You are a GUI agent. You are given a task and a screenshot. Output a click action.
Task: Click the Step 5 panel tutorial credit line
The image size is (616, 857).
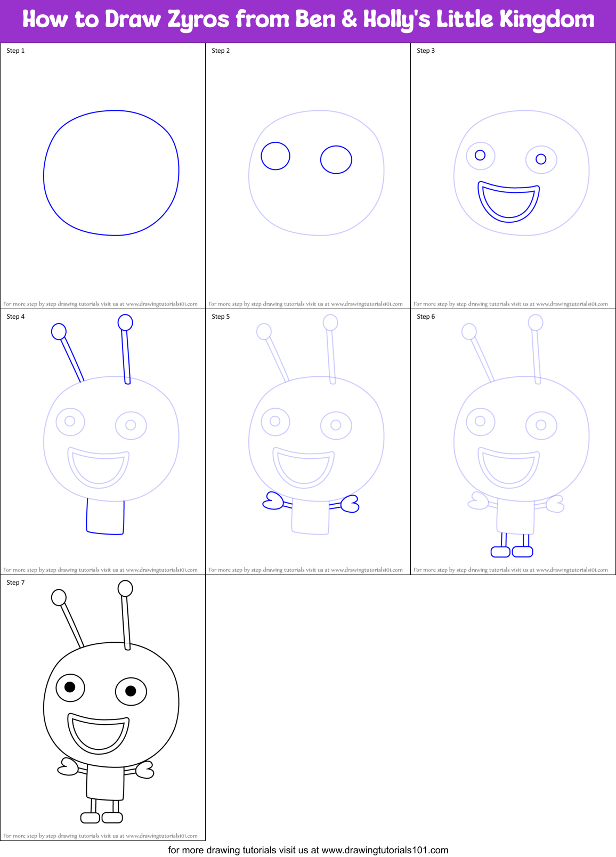click(305, 570)
